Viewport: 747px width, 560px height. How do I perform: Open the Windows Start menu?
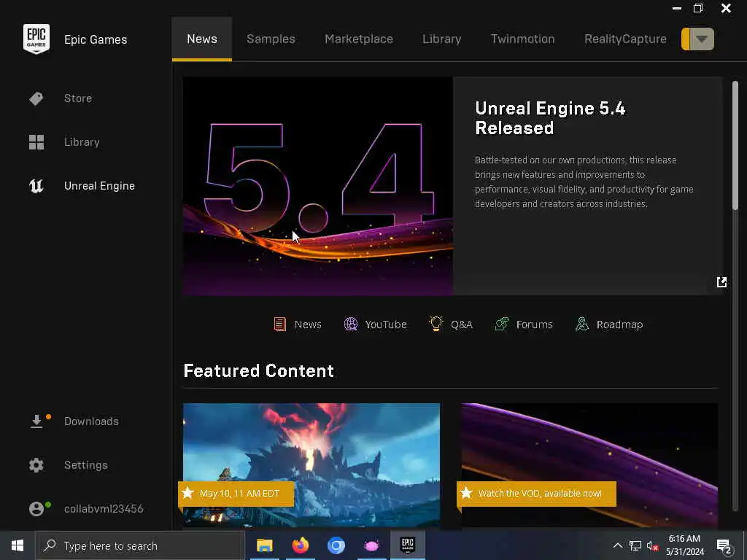[18, 545]
